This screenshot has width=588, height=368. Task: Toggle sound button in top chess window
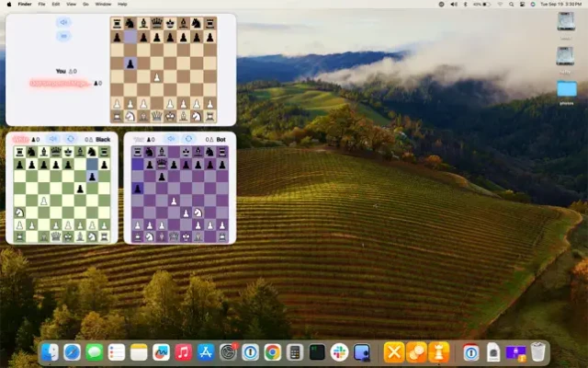pyautogui.click(x=63, y=21)
